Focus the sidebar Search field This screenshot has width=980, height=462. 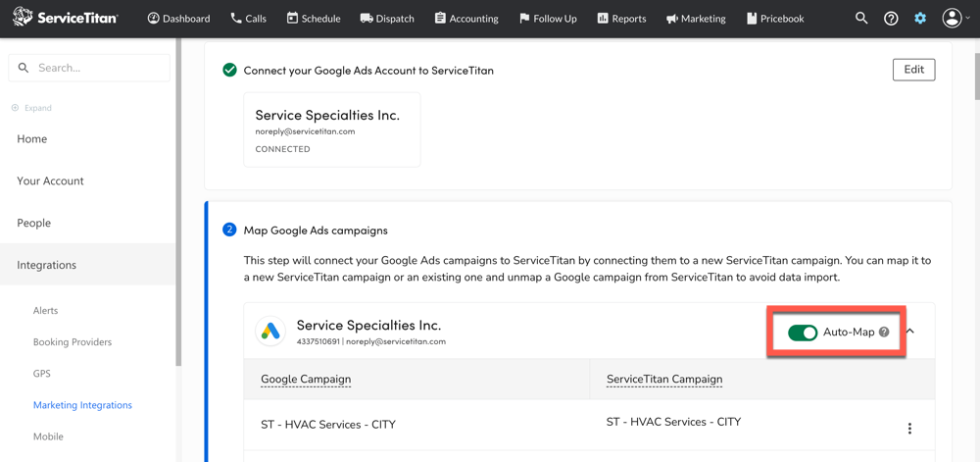pyautogui.click(x=89, y=68)
